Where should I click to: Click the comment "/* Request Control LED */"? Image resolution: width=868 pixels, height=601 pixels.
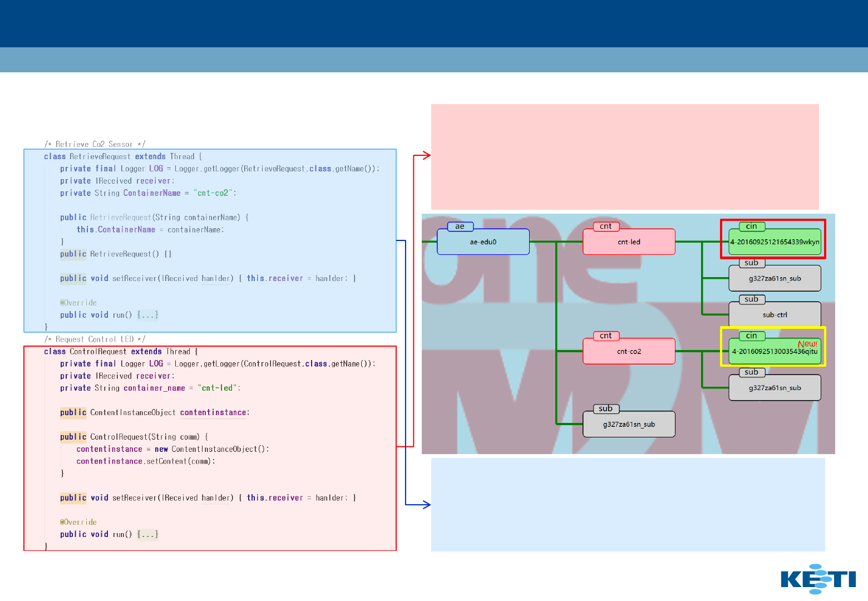95,339
